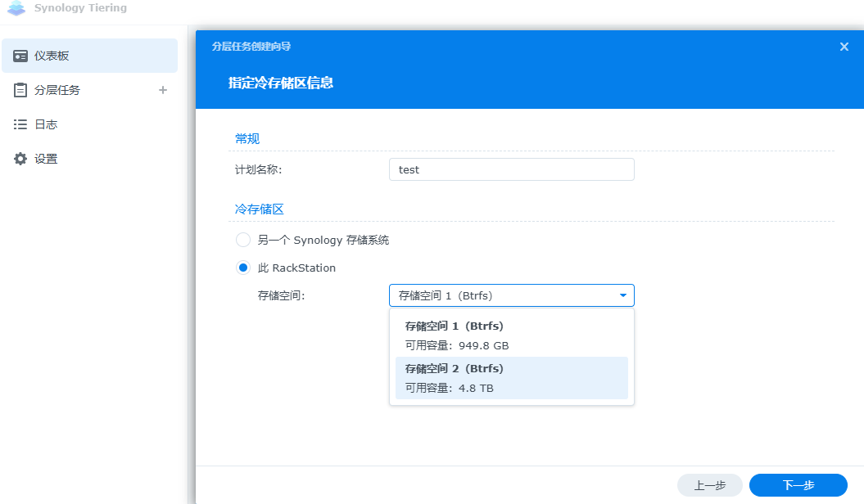Image resolution: width=864 pixels, height=504 pixels.
Task: Close the tiering task creation wizard
Action: 844,47
